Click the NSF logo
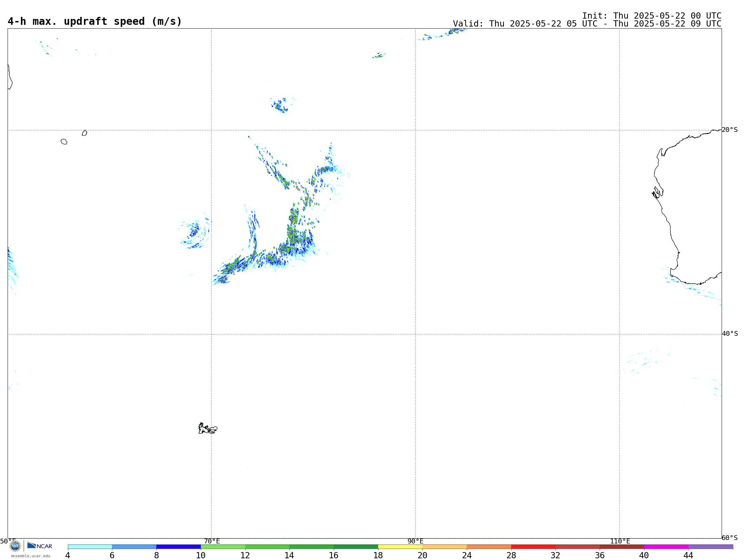Screen dimensions: 744x560 pyautogui.click(x=15, y=546)
